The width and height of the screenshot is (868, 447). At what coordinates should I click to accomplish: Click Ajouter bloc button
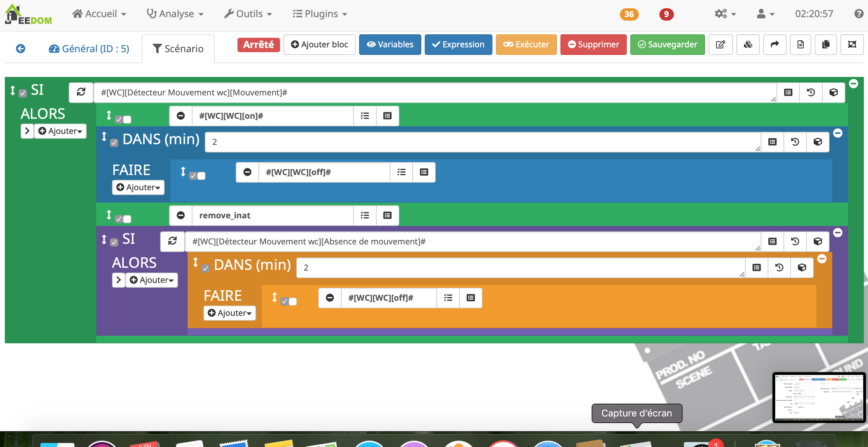click(320, 45)
